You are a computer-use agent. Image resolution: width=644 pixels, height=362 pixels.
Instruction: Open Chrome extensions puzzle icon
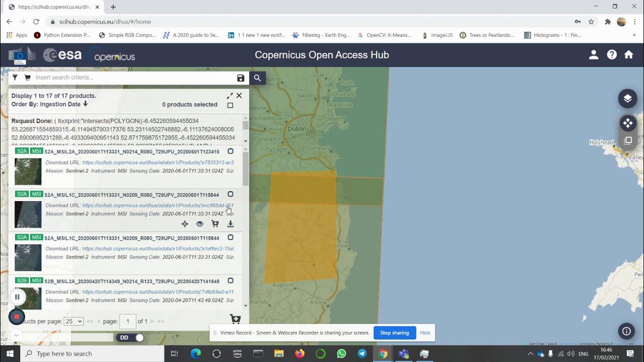tap(608, 22)
